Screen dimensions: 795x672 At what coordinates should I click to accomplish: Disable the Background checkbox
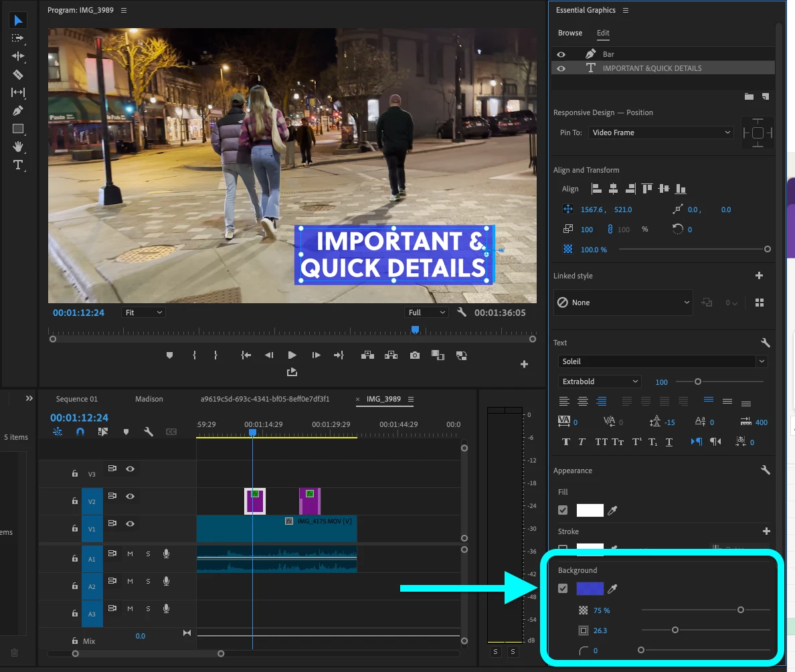coord(563,589)
